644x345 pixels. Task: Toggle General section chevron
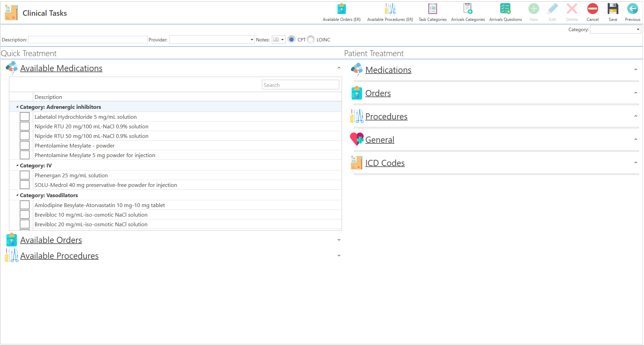click(636, 139)
